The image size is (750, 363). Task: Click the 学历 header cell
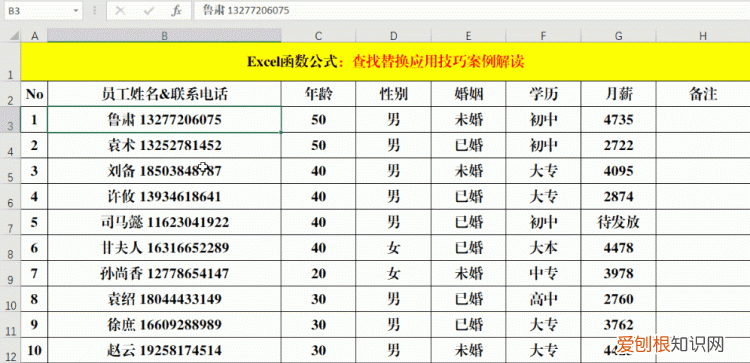pyautogui.click(x=543, y=94)
